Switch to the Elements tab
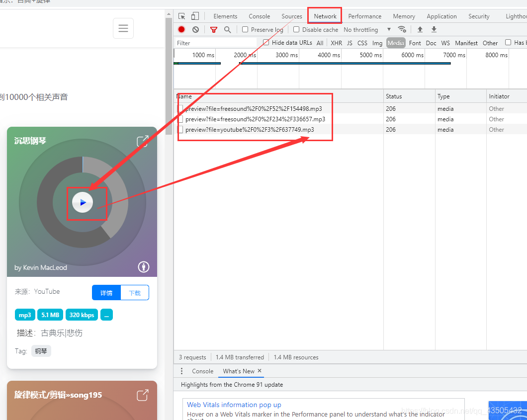527x420 pixels. click(x=225, y=16)
